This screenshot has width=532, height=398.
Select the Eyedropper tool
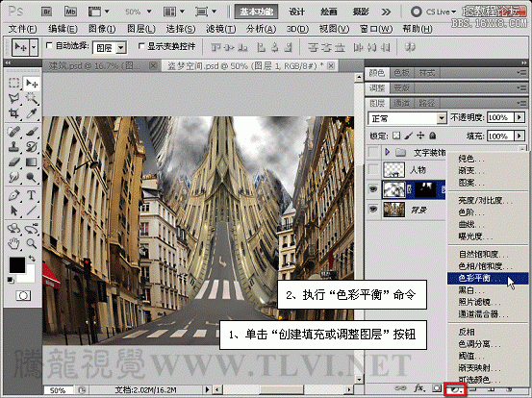tap(31, 113)
